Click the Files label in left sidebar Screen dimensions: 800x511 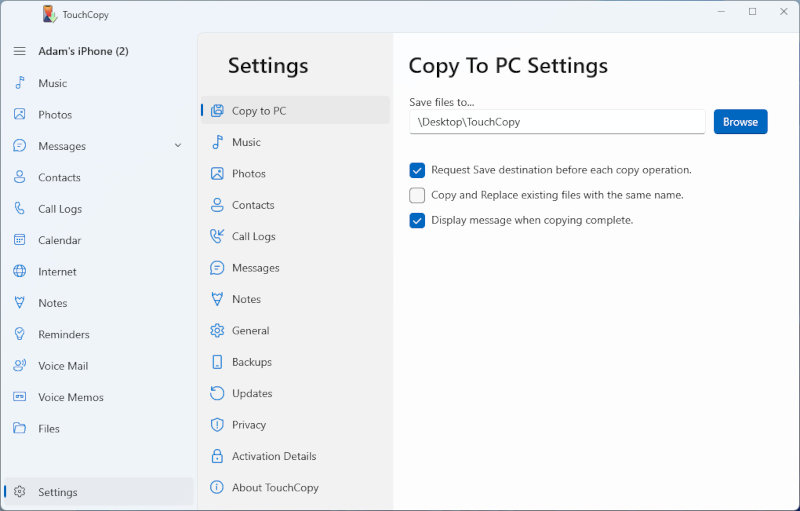49,428
